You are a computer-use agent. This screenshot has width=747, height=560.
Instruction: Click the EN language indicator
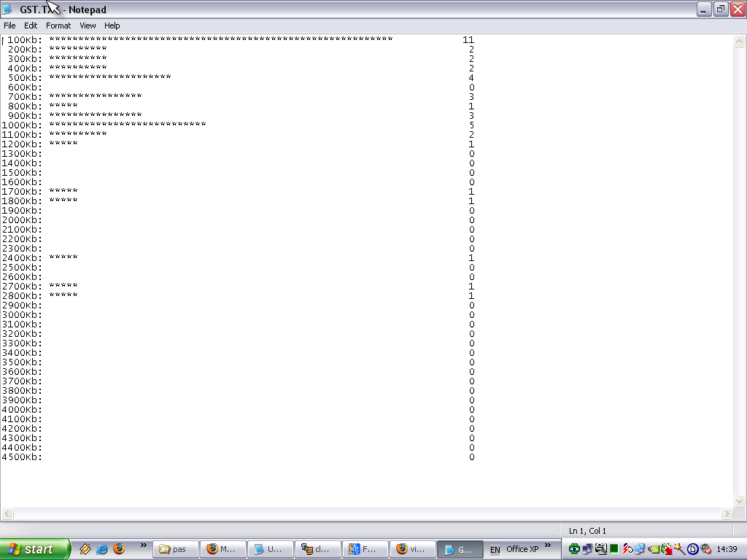coord(495,550)
